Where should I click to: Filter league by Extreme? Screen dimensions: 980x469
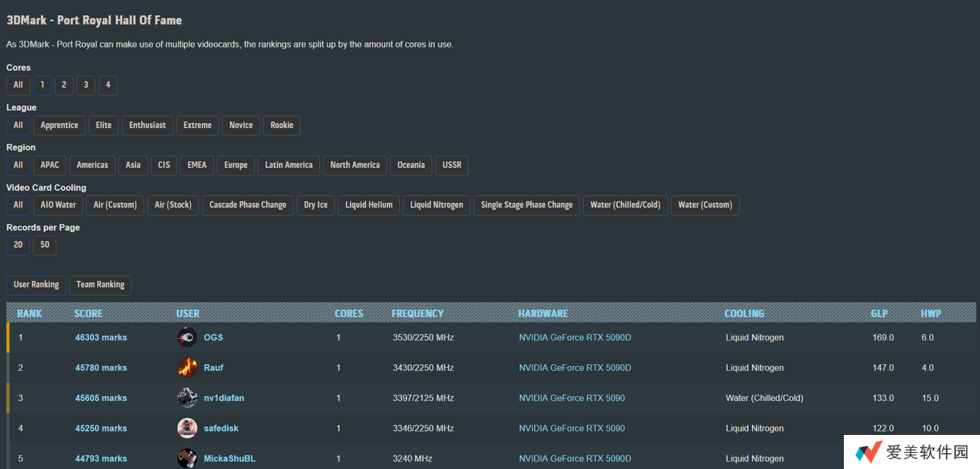[197, 125]
